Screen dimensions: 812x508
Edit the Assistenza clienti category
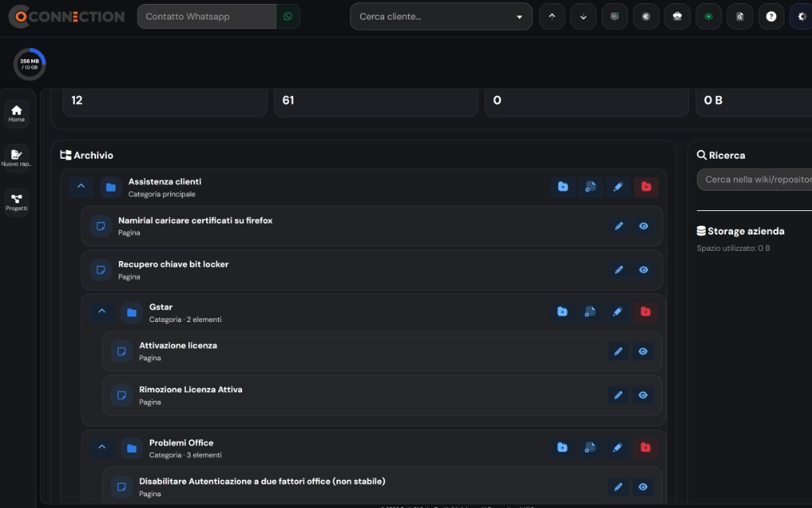(x=618, y=187)
